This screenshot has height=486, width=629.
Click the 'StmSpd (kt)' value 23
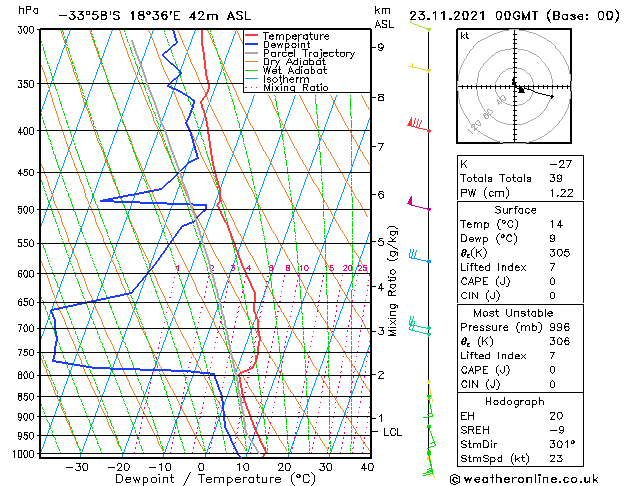[x=556, y=458]
